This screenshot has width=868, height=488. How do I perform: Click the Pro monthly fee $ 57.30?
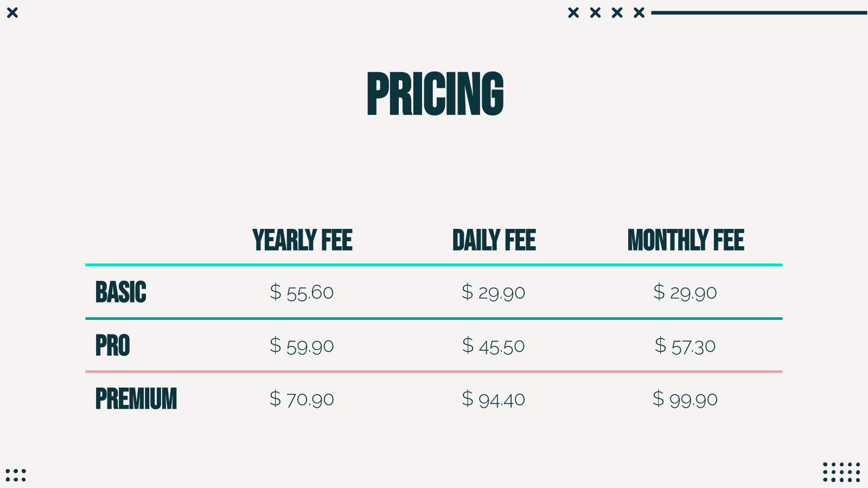point(685,346)
